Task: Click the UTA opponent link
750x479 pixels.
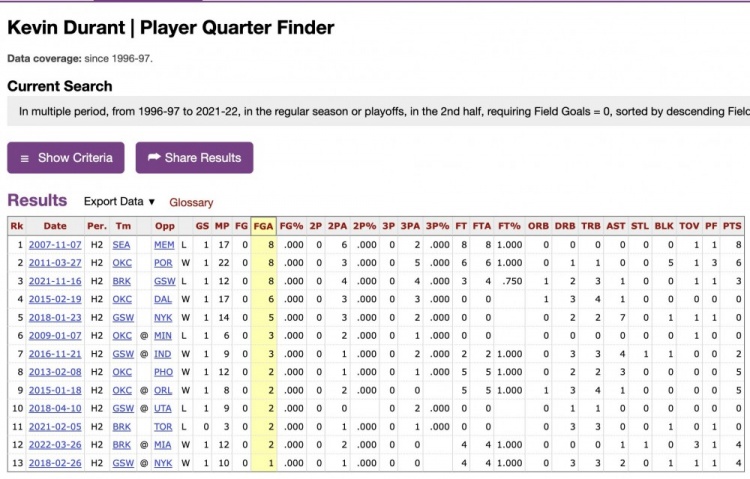Action: (163, 409)
